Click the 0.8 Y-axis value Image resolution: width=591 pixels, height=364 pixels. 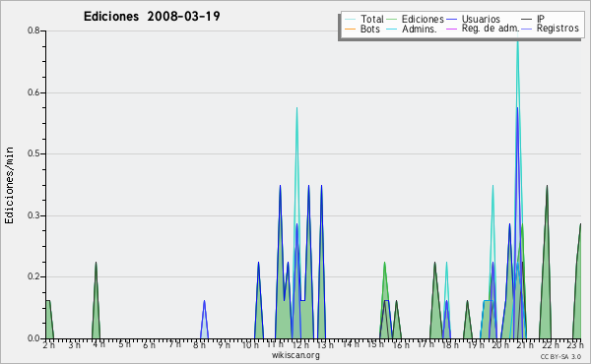[33, 30]
